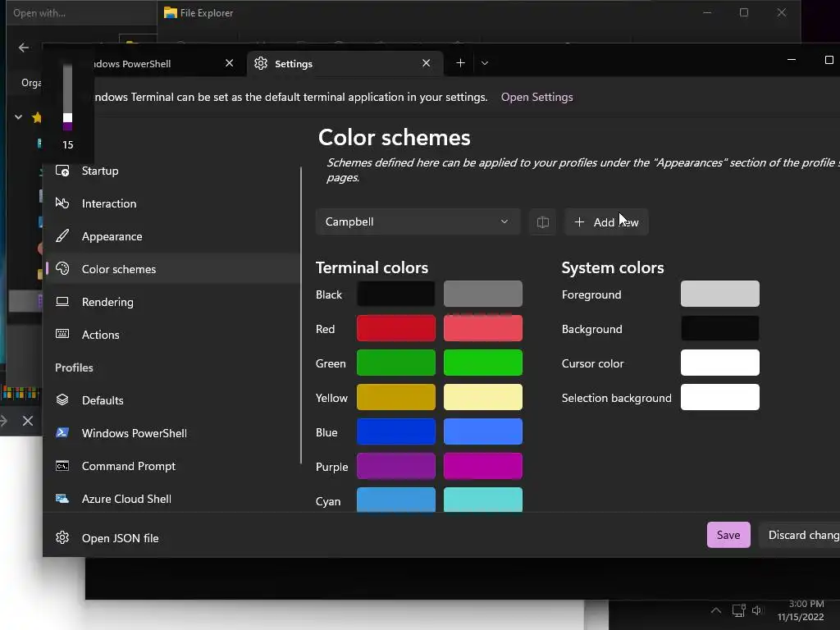Image resolution: width=840 pixels, height=630 pixels.
Task: Edit the bright Red swatch
Action: tap(482, 328)
